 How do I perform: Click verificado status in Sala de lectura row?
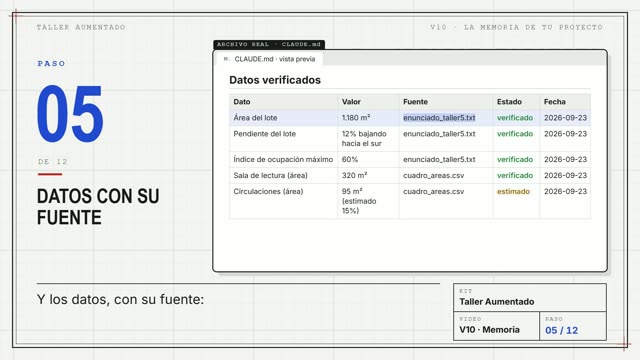pyautogui.click(x=515, y=175)
